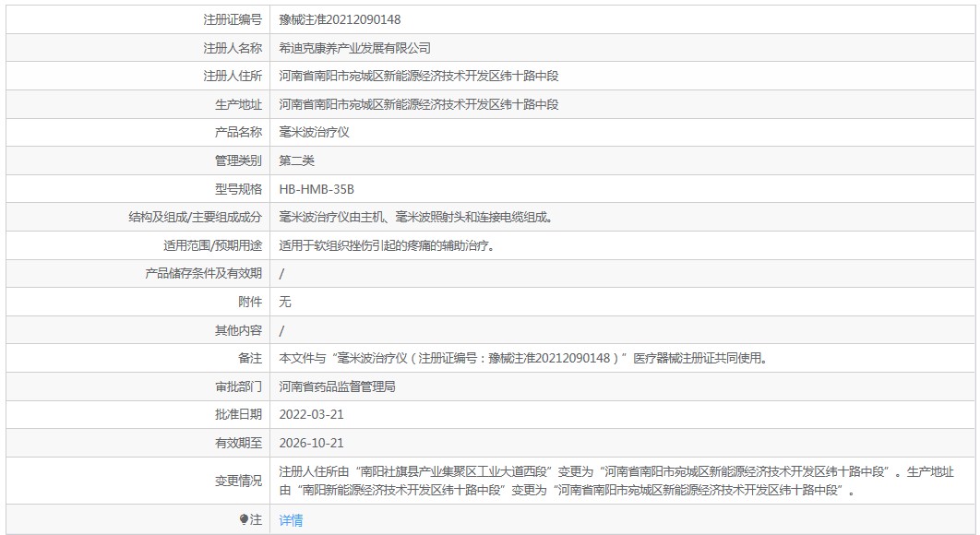Click the product name 毫米波治疗仪
The image size is (980, 535).
pos(314,132)
